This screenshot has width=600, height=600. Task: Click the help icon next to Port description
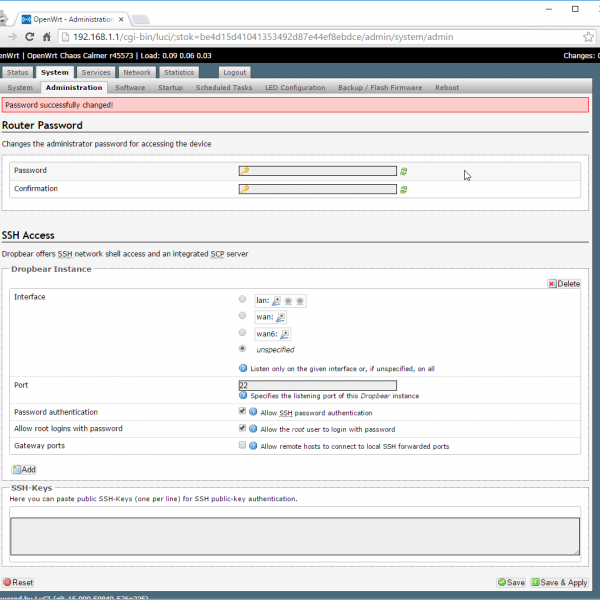[x=243, y=396]
